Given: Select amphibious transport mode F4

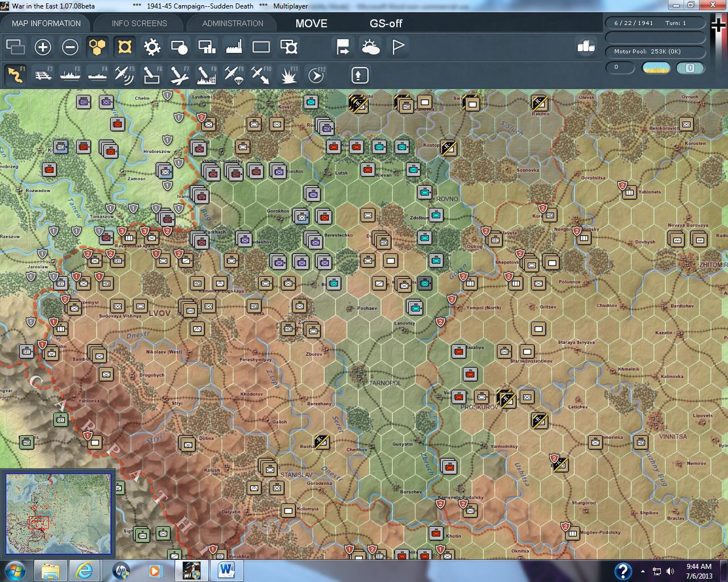Looking at the screenshot, I should point(97,75).
